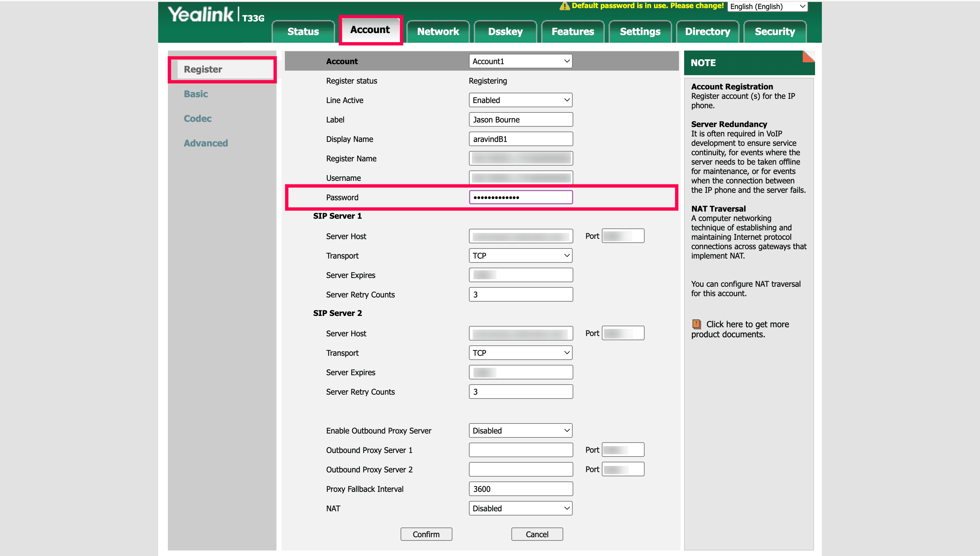This screenshot has width=980, height=556.
Task: Open the Security tab
Action: point(775,31)
